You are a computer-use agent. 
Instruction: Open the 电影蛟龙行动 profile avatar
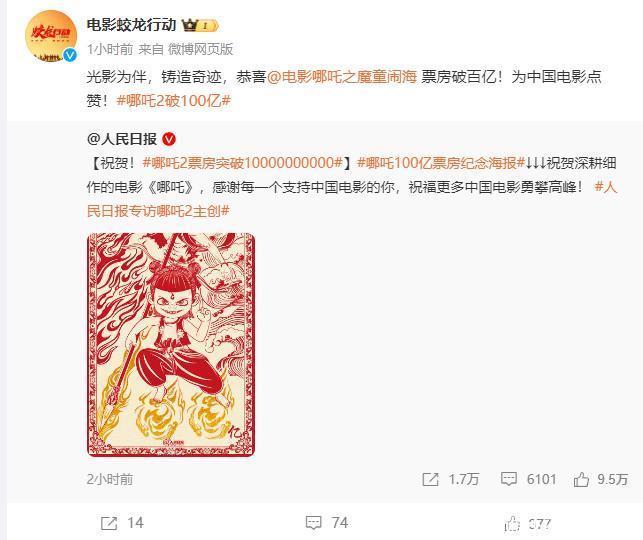click(51, 36)
